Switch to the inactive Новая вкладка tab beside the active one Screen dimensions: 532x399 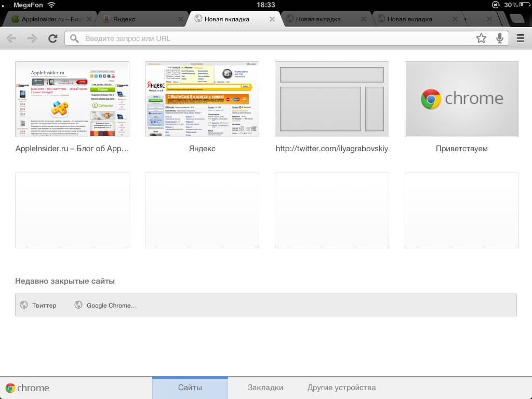point(326,19)
